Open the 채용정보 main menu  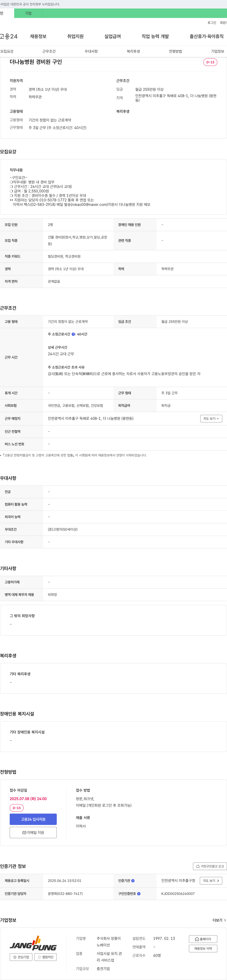pyautogui.click(x=38, y=37)
